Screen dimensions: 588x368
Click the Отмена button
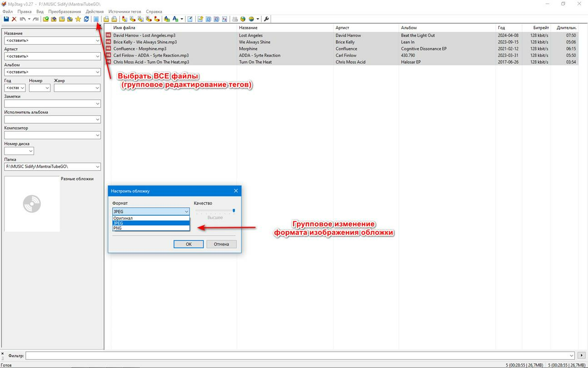click(221, 244)
